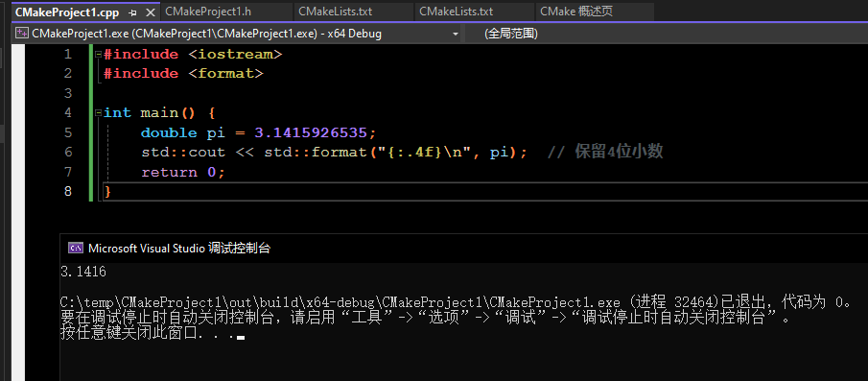Click the return 0; statement
The image size is (868, 381).
(x=183, y=172)
